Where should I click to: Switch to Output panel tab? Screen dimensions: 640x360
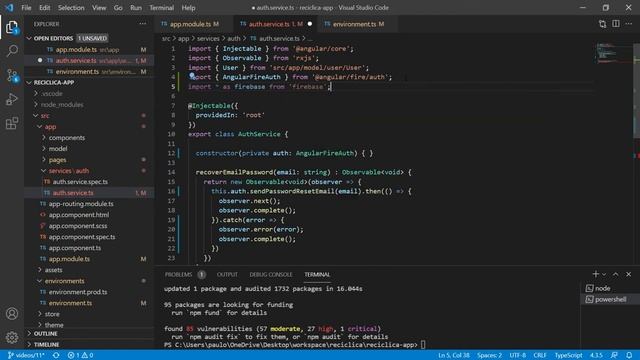click(x=227, y=274)
